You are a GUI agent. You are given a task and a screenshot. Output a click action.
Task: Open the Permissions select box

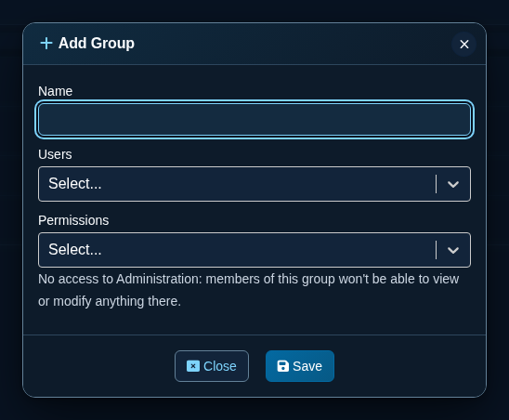254,250
